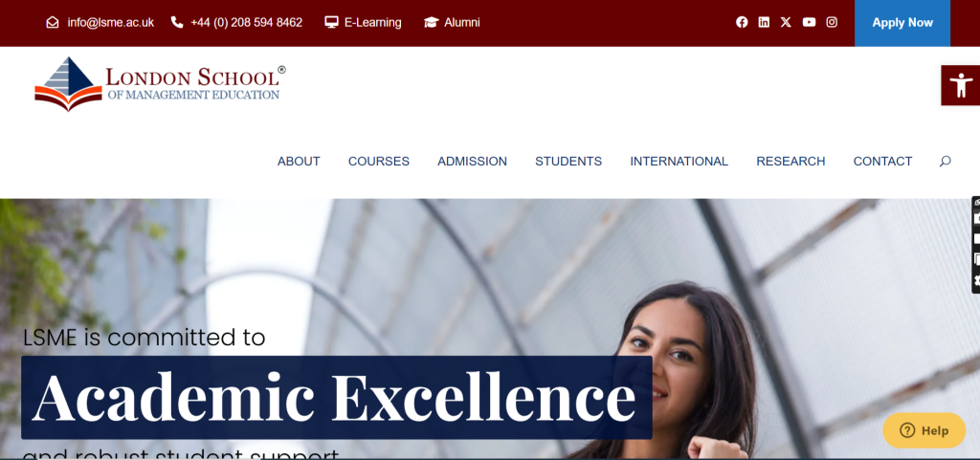Go to the INTERNATIONAL menu

coord(679,161)
